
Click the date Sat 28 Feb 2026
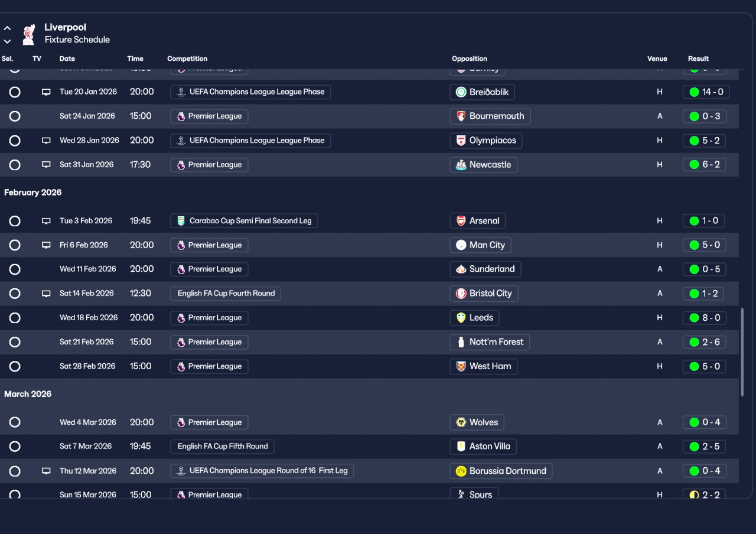tap(86, 366)
